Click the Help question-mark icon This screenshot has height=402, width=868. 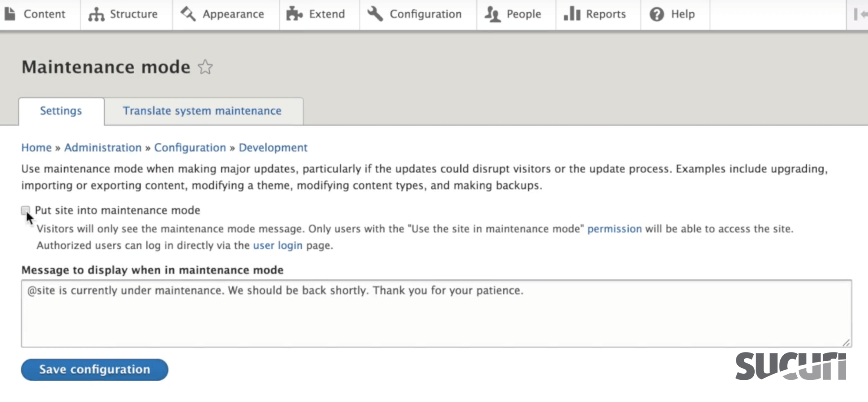point(657,13)
